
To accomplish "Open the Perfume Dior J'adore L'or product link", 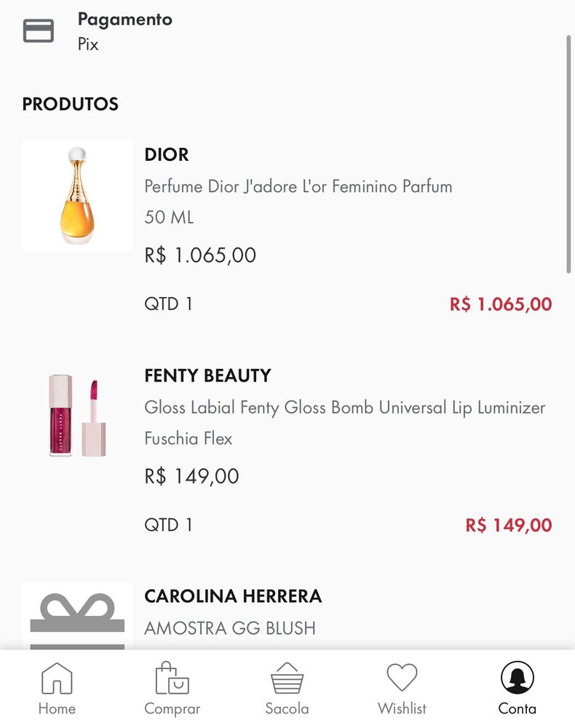I will coord(298,186).
